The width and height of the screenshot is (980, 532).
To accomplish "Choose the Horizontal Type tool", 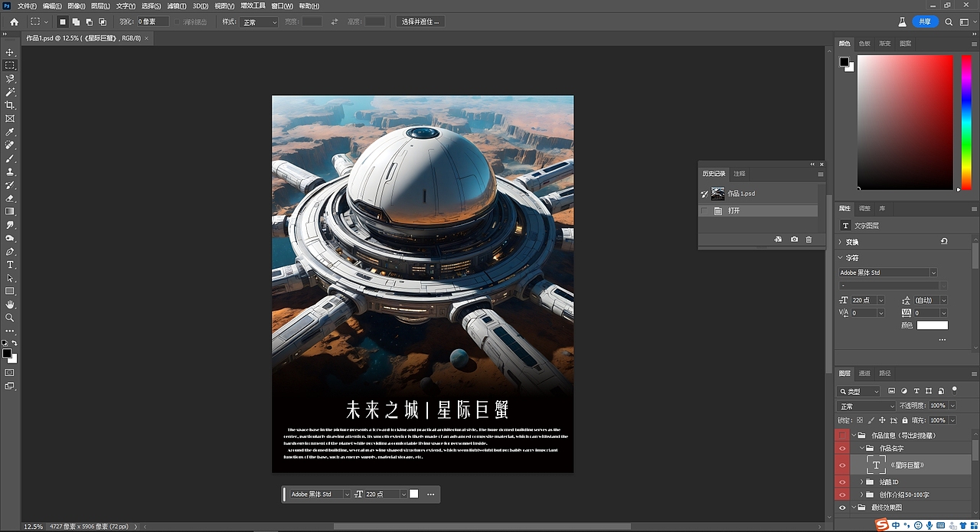I will click(10, 264).
